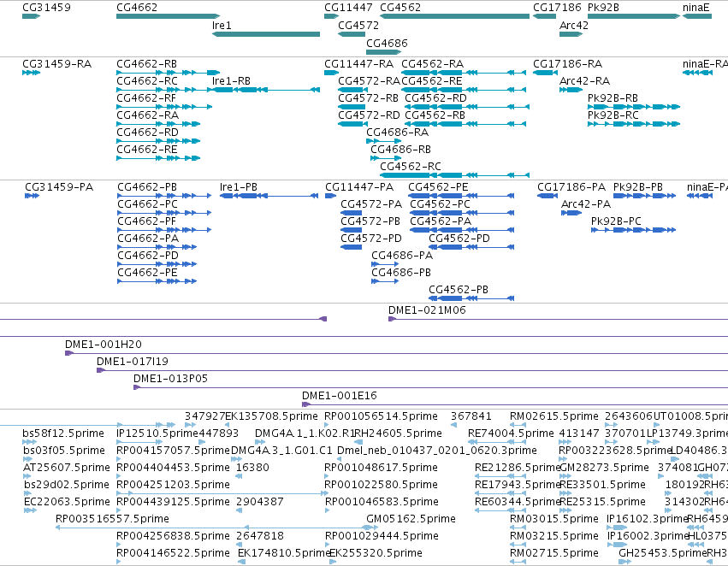This screenshot has width=728, height=566.
Task: Select protein CG4562-PD label
Action: point(459,239)
